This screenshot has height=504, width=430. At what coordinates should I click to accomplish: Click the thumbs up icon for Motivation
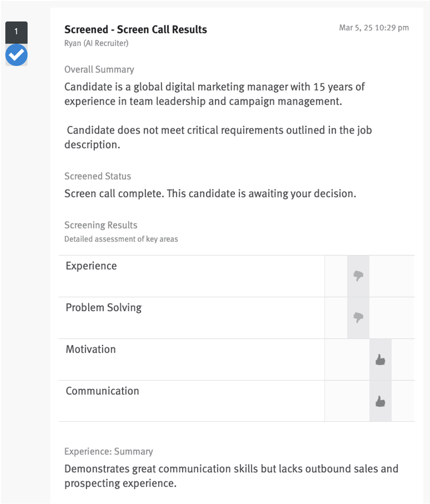pyautogui.click(x=380, y=359)
